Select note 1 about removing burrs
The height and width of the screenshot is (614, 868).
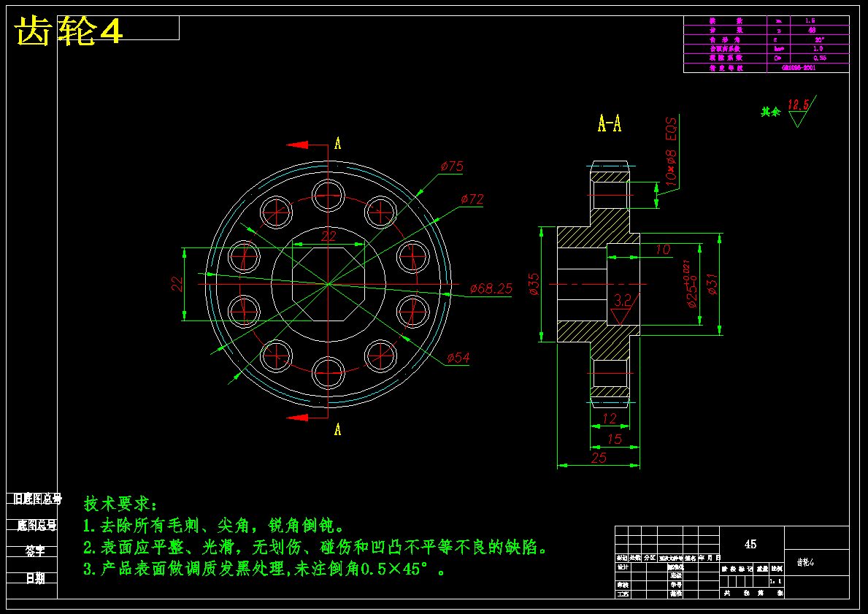pos(214,526)
